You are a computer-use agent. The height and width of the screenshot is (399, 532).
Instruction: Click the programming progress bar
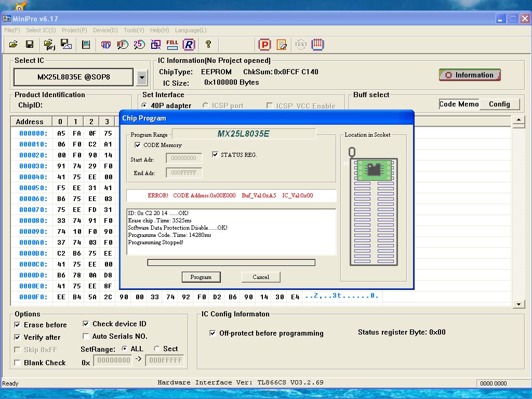(x=231, y=262)
